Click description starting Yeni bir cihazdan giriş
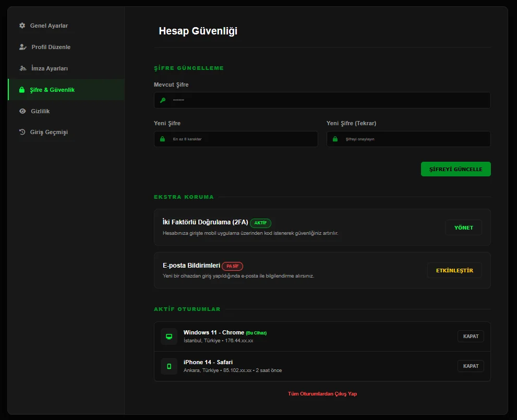Screen dimensions: 517x420 pyautogui.click(x=238, y=276)
